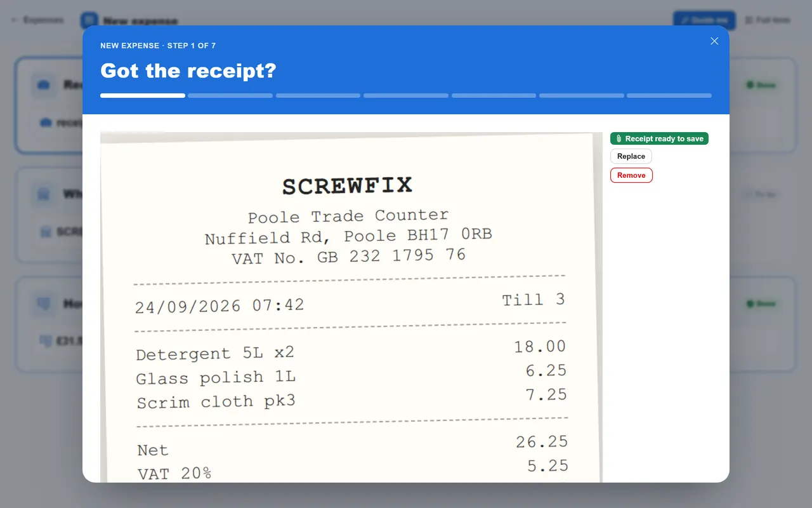Click the 'Scrim cloth pk3' line item

click(216, 402)
